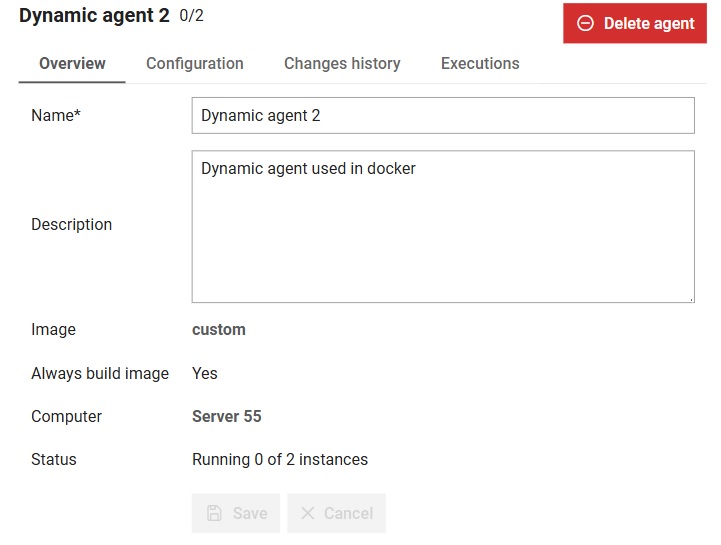Viewport: 721px width, 545px height.
Task: Focus the Name input field
Action: tap(442, 115)
